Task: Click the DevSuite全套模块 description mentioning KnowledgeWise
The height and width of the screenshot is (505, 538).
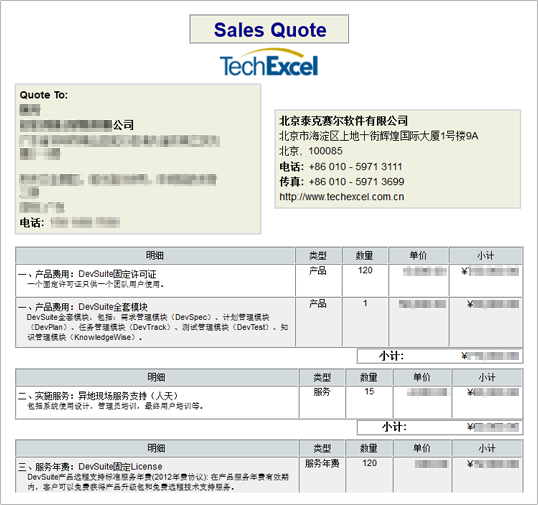Action: tap(157, 327)
